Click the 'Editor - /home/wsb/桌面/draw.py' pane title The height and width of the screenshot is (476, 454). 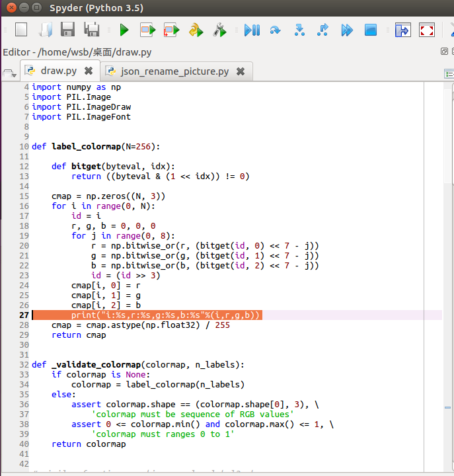(77, 52)
